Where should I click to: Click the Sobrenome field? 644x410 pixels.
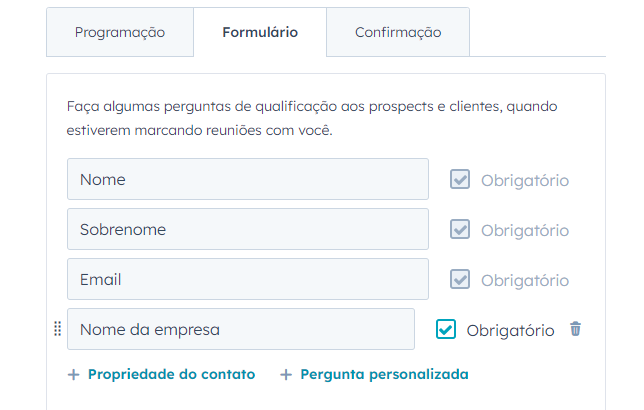coord(248,230)
